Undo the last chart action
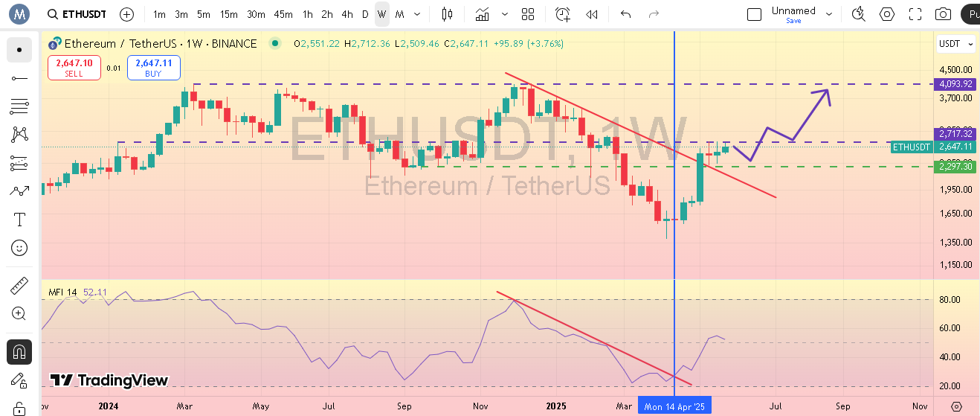This screenshot has height=416, width=980. [625, 14]
